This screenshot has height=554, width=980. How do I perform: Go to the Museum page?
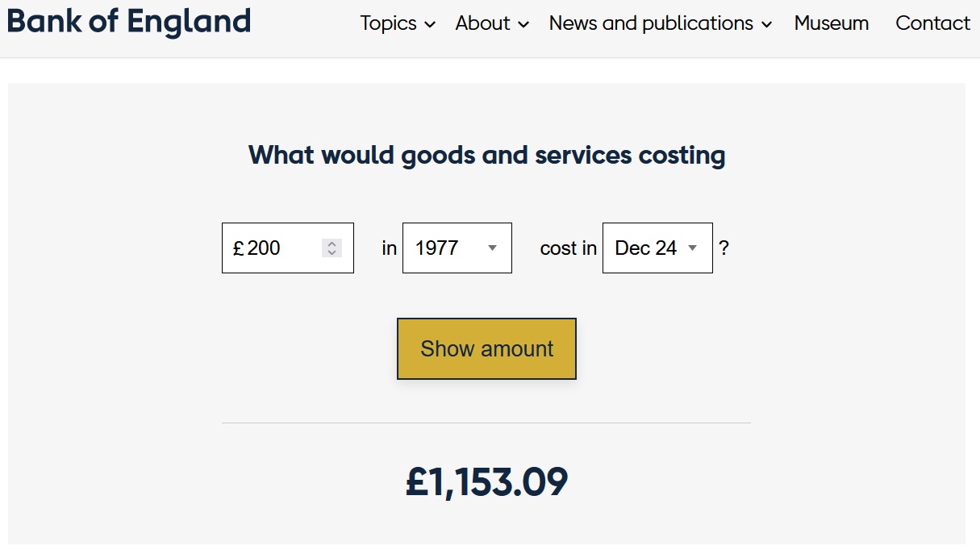(x=832, y=23)
